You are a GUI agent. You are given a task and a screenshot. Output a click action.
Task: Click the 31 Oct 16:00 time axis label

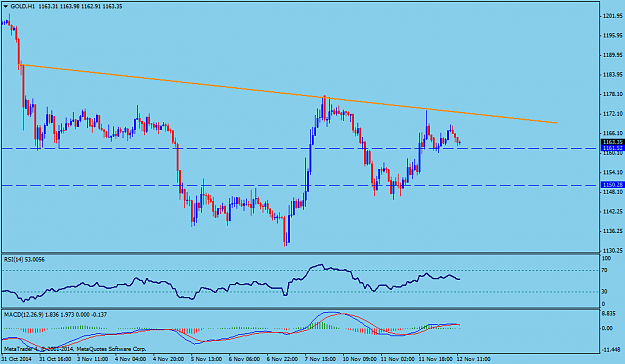(55, 359)
